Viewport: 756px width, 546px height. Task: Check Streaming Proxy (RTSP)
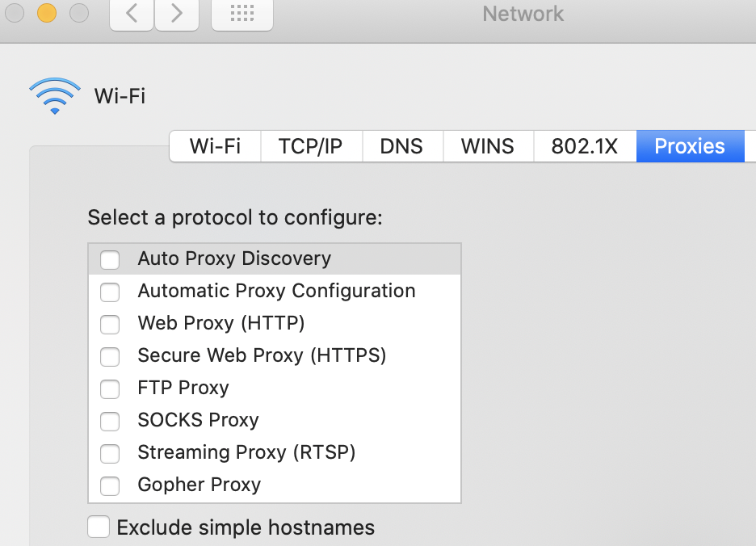(109, 453)
